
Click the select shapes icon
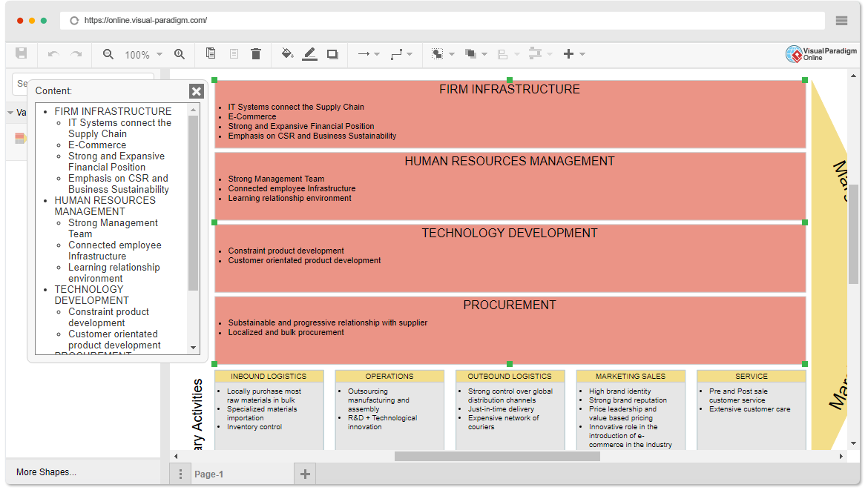tap(437, 53)
